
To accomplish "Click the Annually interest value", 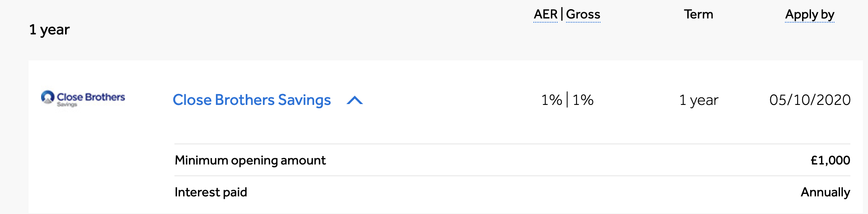I will point(825,192).
